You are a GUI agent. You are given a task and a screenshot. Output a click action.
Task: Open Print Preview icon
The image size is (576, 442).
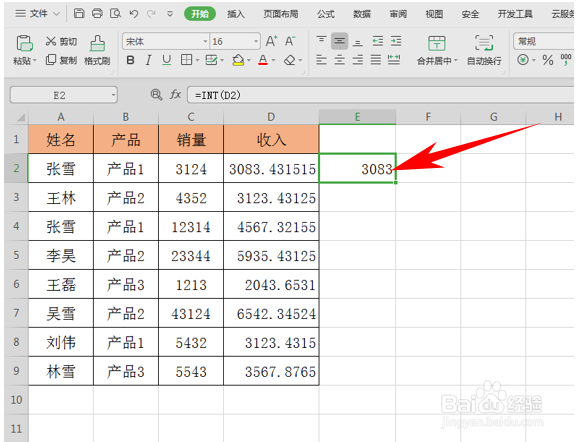(x=115, y=14)
